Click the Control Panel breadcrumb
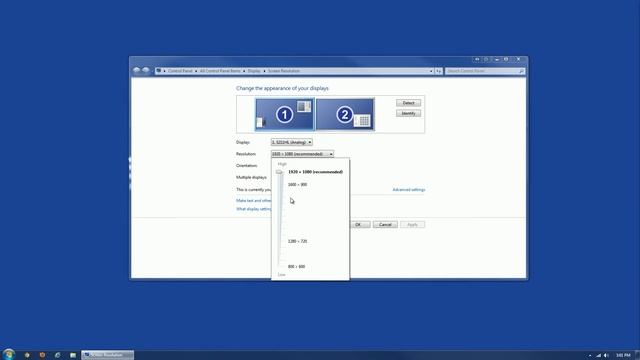Image resolution: width=640 pixels, height=360 pixels. click(180, 71)
